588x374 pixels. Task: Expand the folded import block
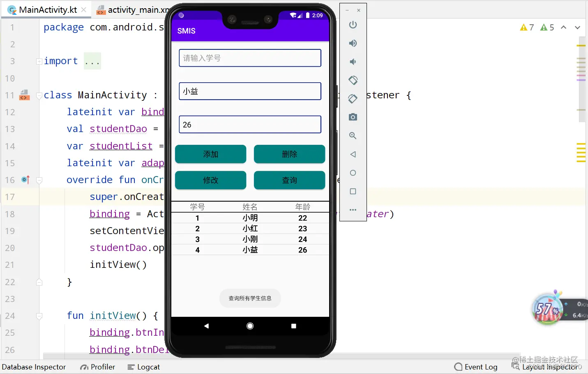[39, 61]
